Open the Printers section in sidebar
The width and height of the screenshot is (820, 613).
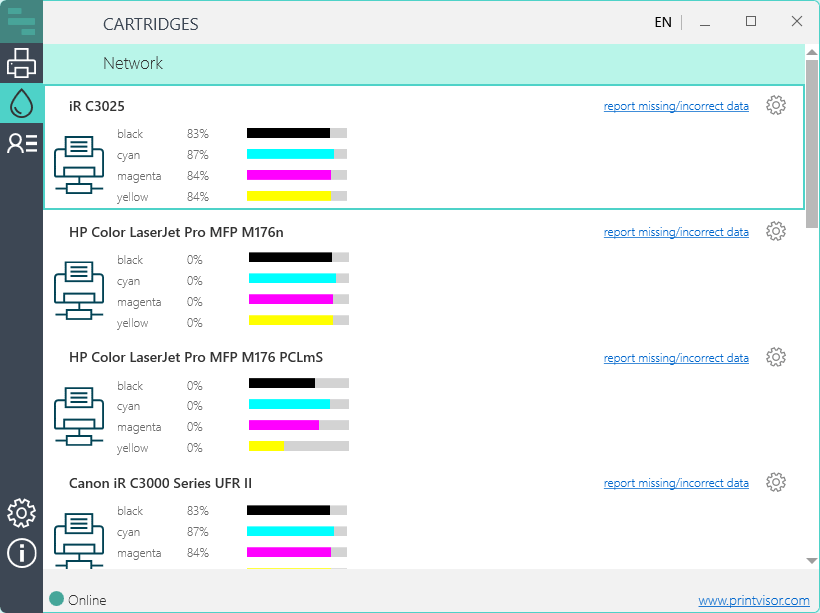[x=21, y=63]
